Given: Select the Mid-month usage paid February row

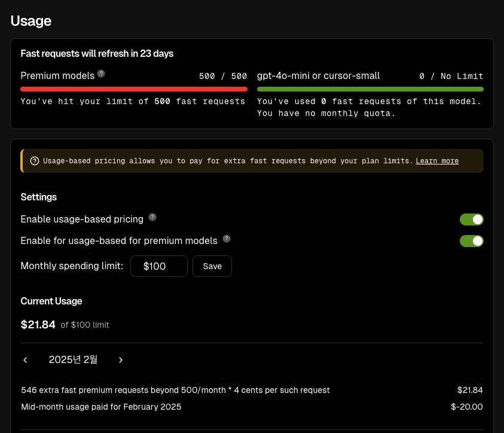Looking at the screenshot, I should tap(101, 407).
